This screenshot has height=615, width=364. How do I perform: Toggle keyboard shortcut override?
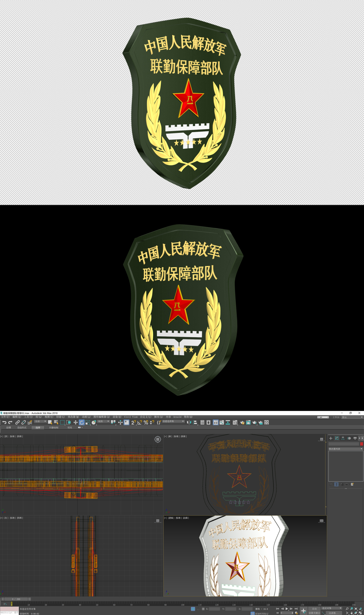(x=126, y=422)
